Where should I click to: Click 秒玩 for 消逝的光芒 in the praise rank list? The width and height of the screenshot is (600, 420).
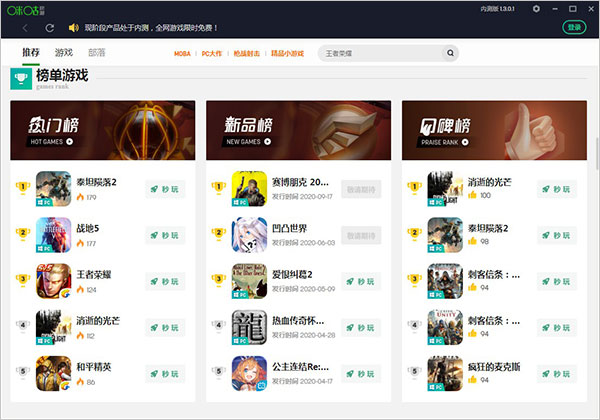(557, 189)
